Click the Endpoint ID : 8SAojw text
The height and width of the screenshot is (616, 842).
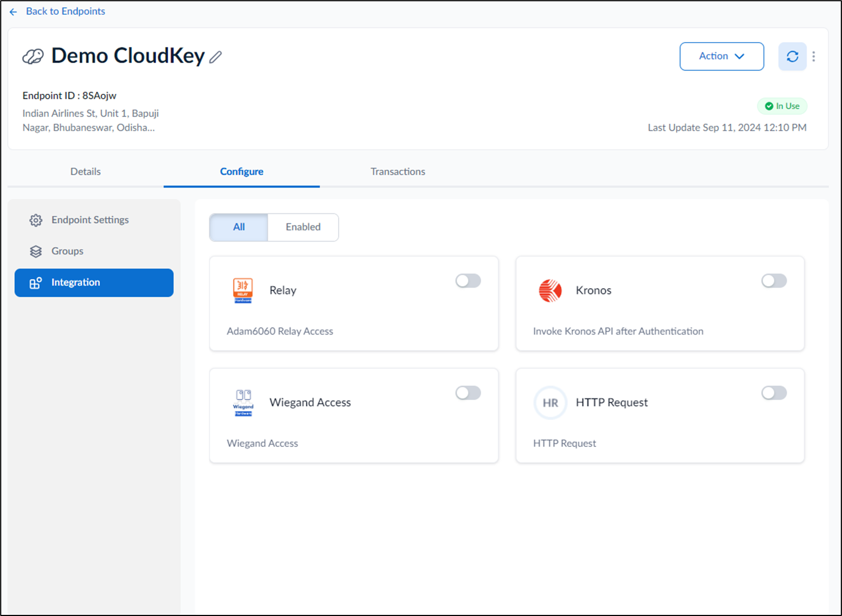click(69, 95)
